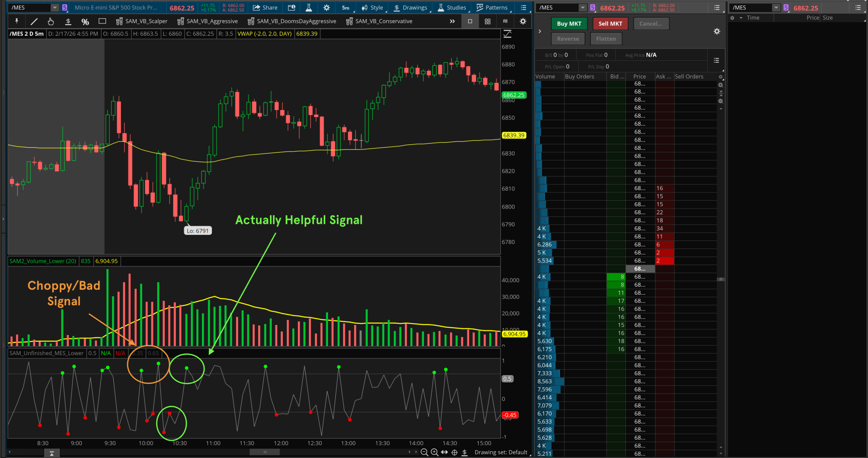
Task: Open Active Trader settings gear icon
Action: pyautogui.click(x=716, y=31)
